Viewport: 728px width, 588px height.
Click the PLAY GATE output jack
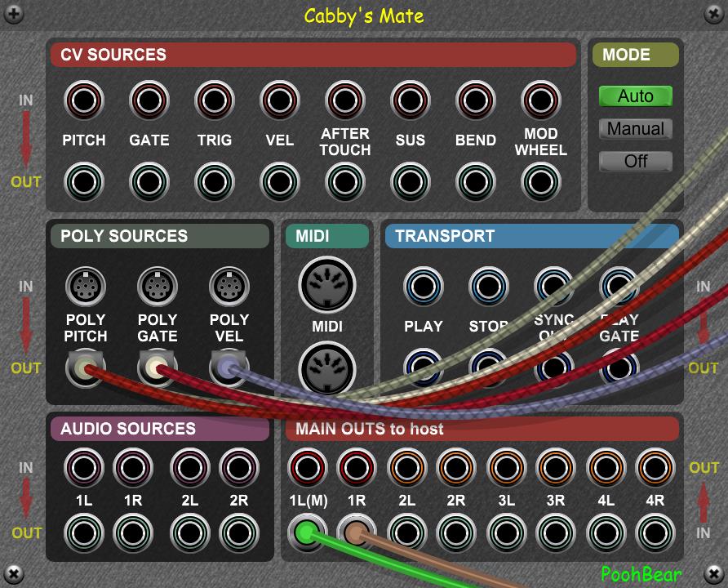coord(619,367)
